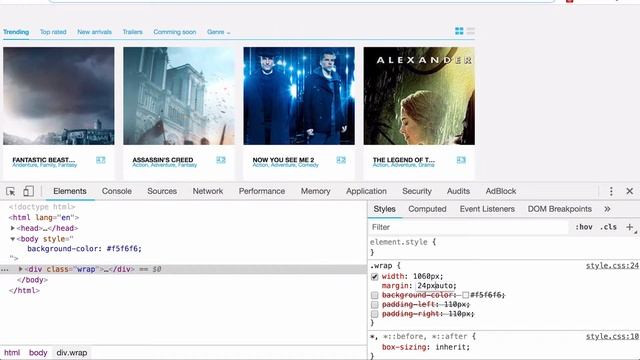Select body in the breadcrumb bar

[38, 353]
